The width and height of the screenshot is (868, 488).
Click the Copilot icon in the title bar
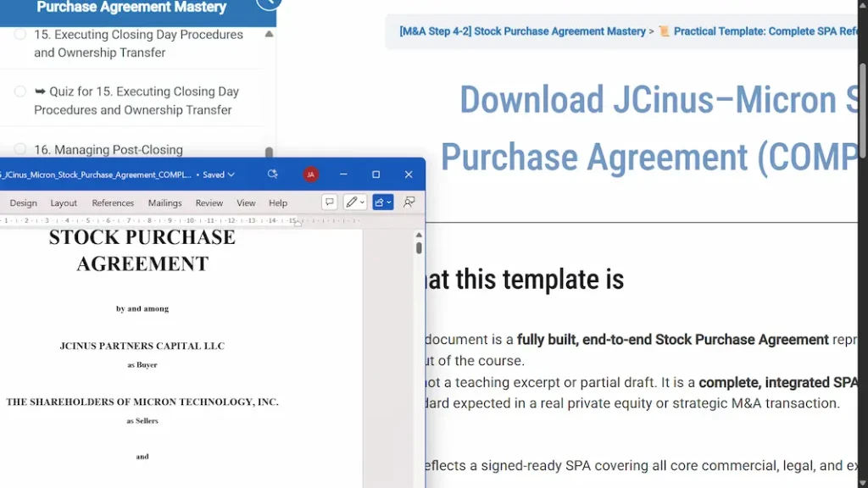point(273,174)
